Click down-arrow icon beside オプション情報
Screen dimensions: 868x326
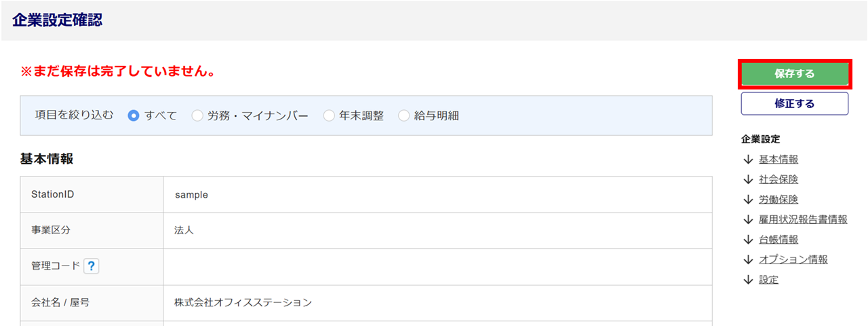tap(748, 259)
